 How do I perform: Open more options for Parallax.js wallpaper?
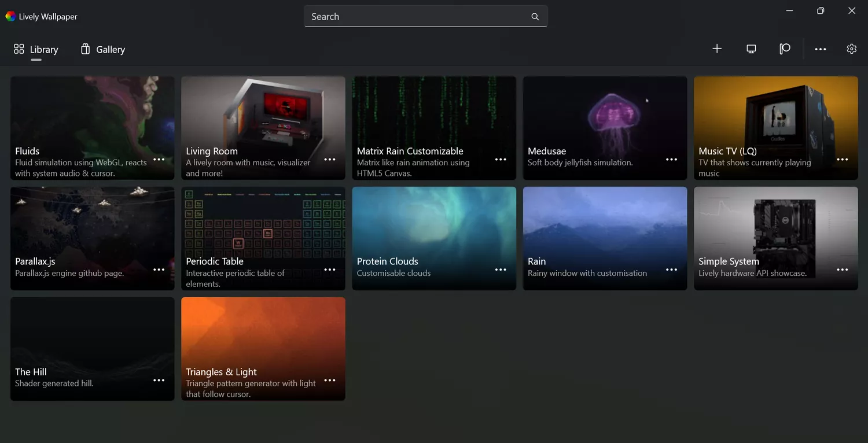(x=159, y=270)
